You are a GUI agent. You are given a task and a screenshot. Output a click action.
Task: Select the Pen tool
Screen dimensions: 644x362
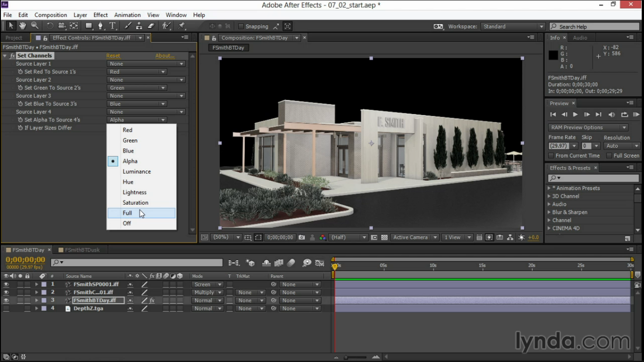(101, 26)
